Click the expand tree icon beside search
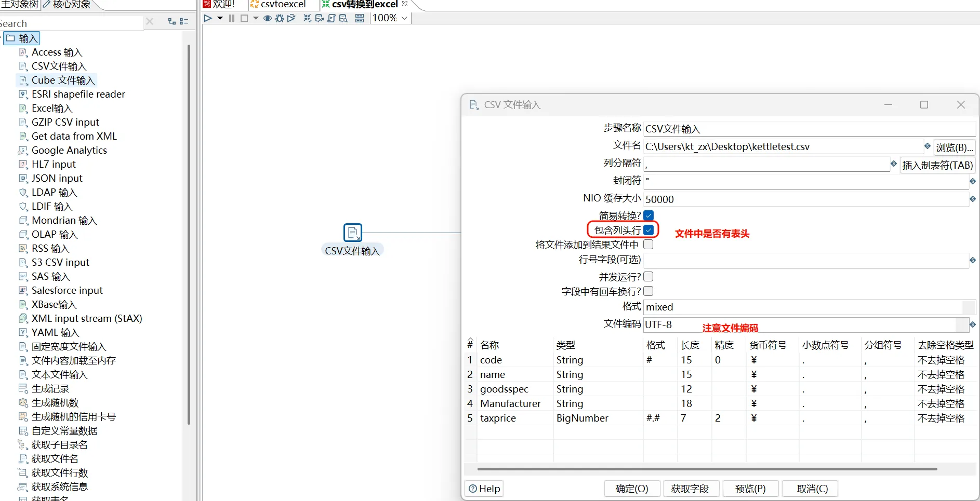 click(172, 21)
